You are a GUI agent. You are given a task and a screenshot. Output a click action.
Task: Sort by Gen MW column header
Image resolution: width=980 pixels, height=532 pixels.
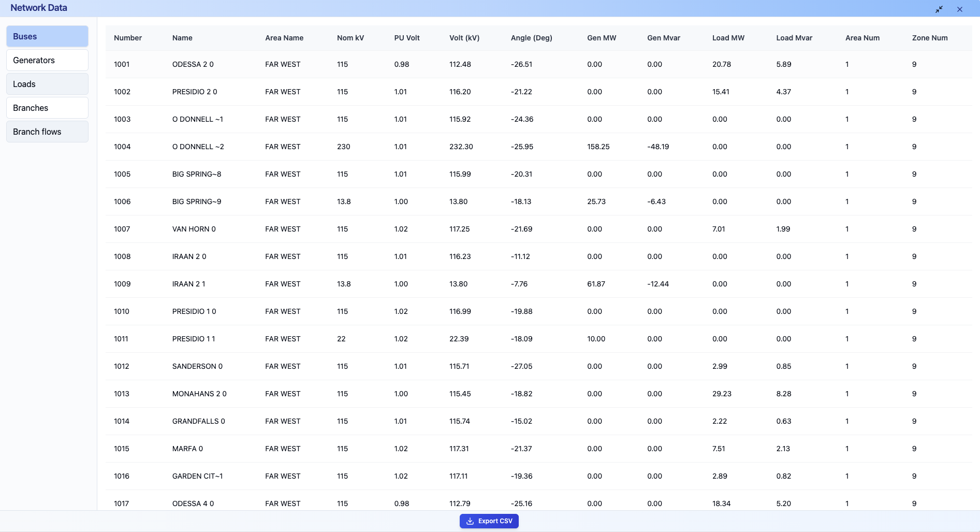pyautogui.click(x=602, y=38)
